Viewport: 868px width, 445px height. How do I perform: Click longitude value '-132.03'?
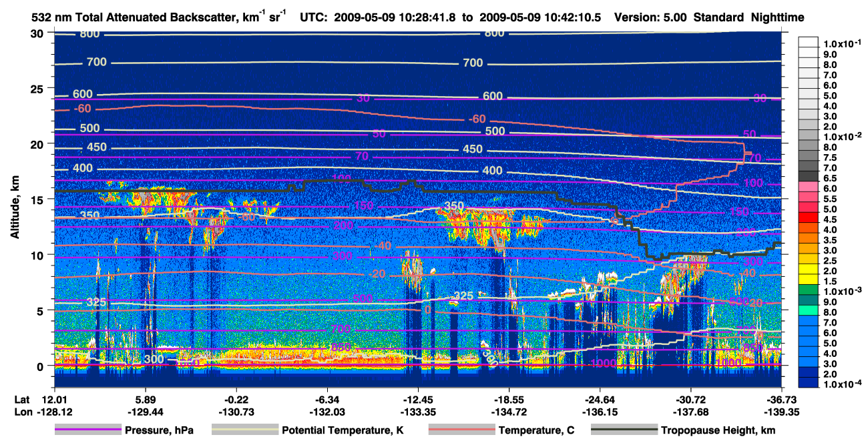coord(327,412)
